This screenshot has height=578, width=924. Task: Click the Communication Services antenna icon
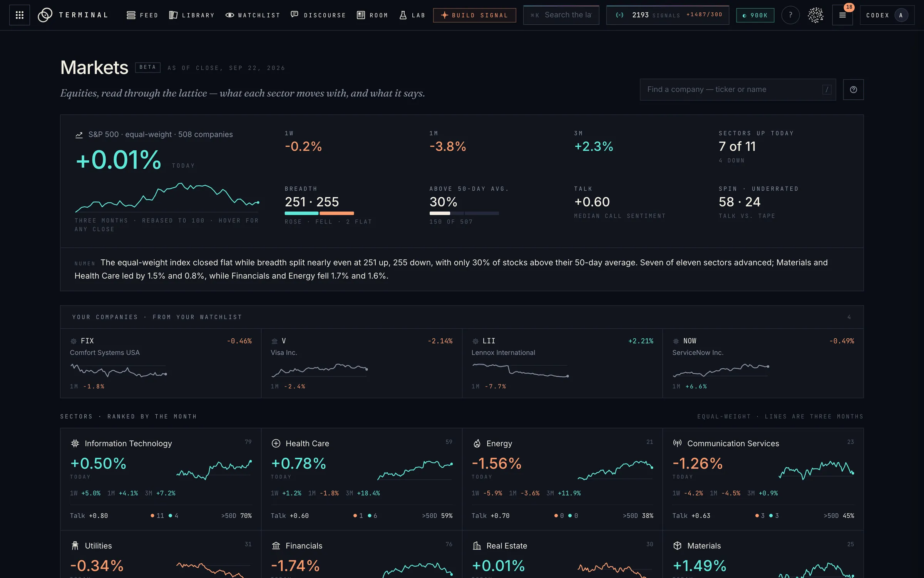point(677,443)
